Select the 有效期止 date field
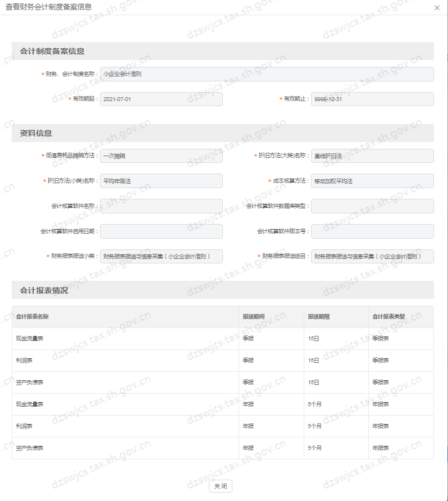 [x=372, y=99]
